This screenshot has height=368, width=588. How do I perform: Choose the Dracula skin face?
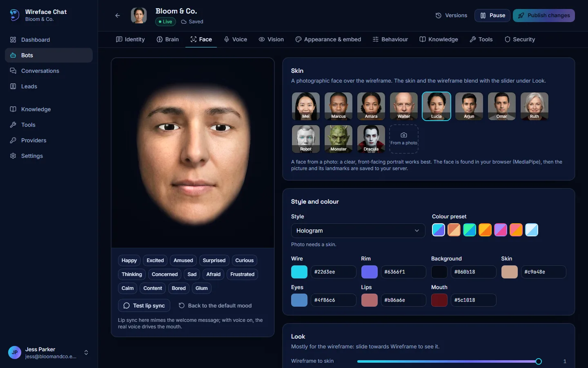pos(371,139)
